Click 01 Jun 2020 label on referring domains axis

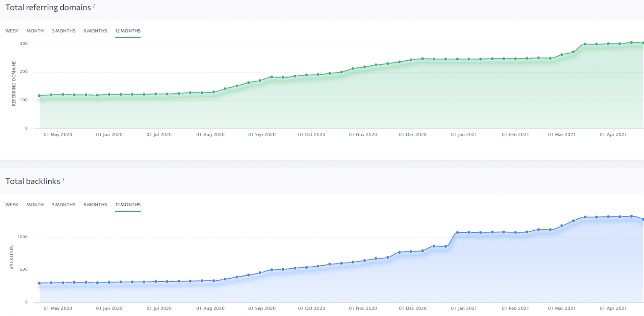[x=109, y=135]
